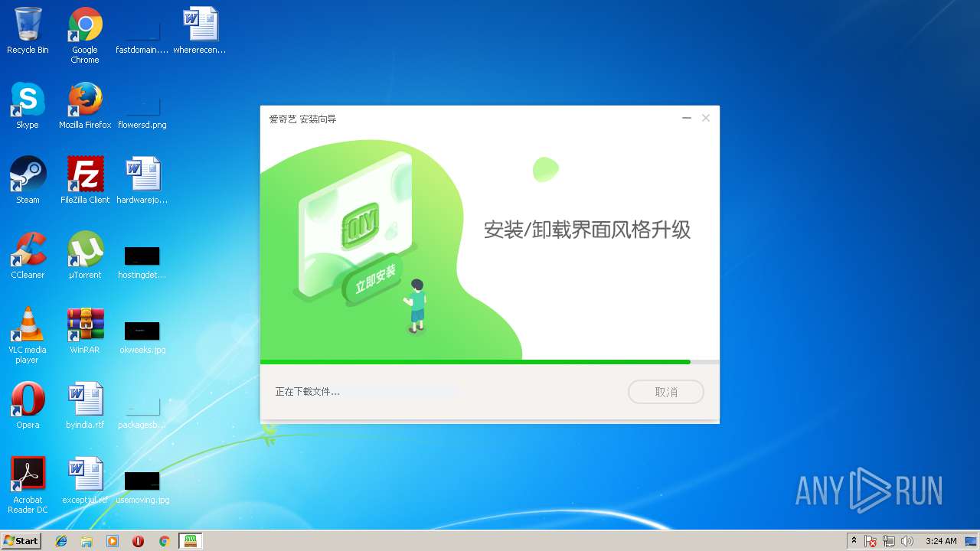This screenshot has width=980, height=551.
Task: Open the Recycle Bin desktop icon
Action: [28, 31]
